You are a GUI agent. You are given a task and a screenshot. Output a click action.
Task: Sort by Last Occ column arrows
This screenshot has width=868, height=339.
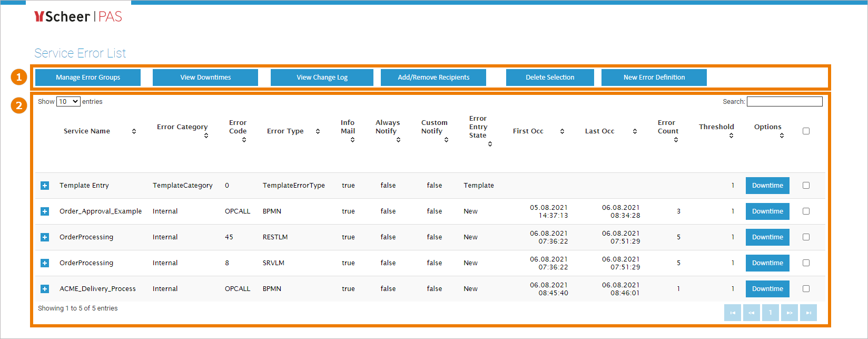[635, 131]
